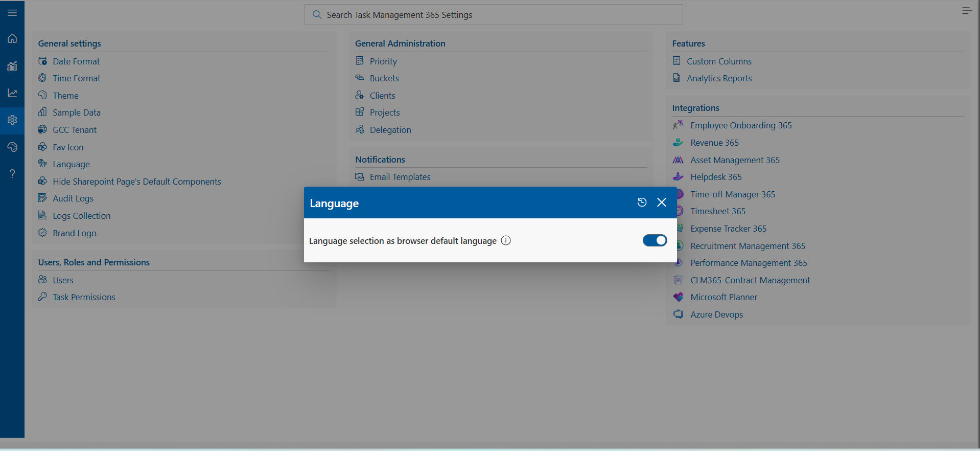Click the Date Format calendar icon
980x451 pixels.
42,61
